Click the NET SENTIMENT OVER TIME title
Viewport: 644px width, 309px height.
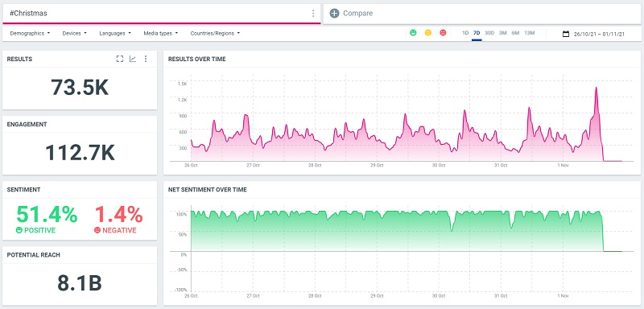208,190
